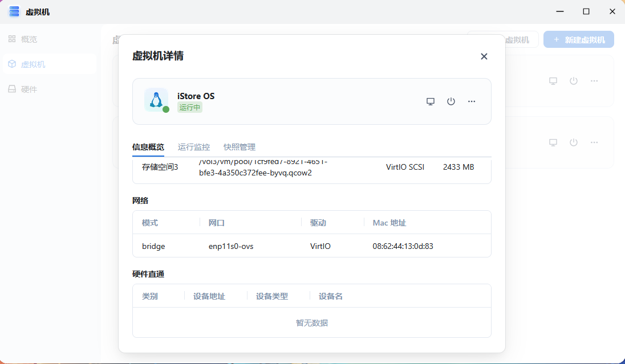Image resolution: width=625 pixels, height=364 pixels.
Task: Click the 硬件直通 section heading
Action: [x=148, y=274]
